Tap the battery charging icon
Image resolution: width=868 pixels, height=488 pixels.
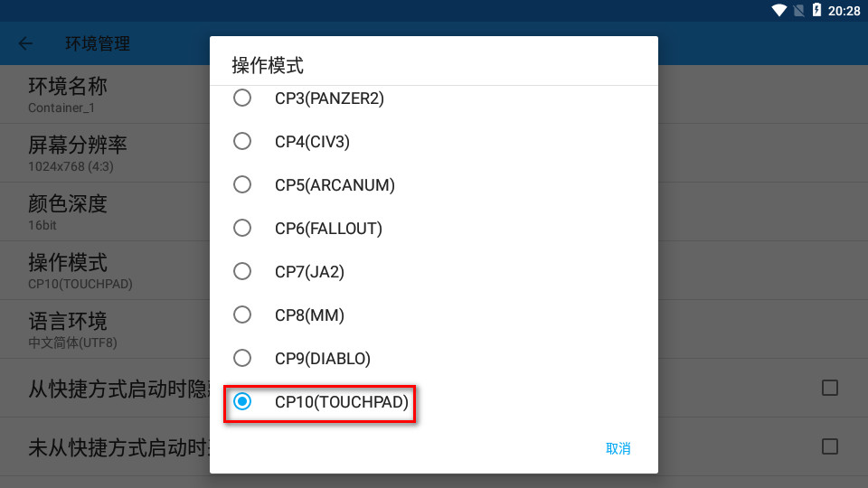(816, 10)
